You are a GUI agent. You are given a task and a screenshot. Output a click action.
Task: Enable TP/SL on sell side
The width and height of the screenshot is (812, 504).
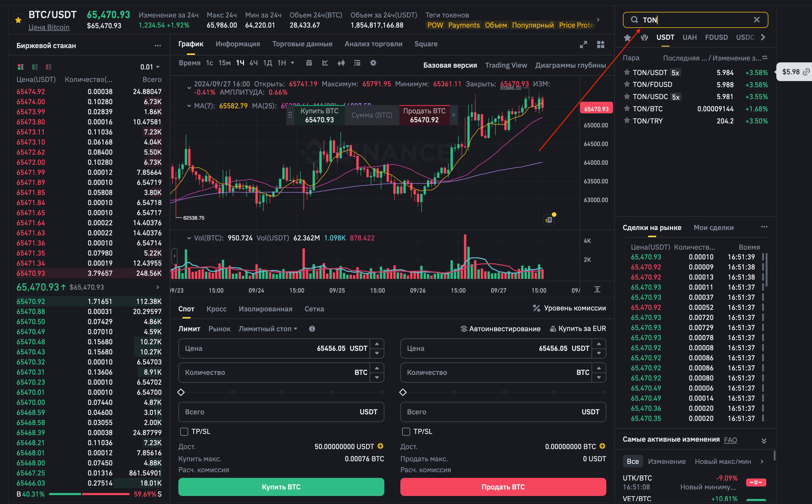coord(406,432)
